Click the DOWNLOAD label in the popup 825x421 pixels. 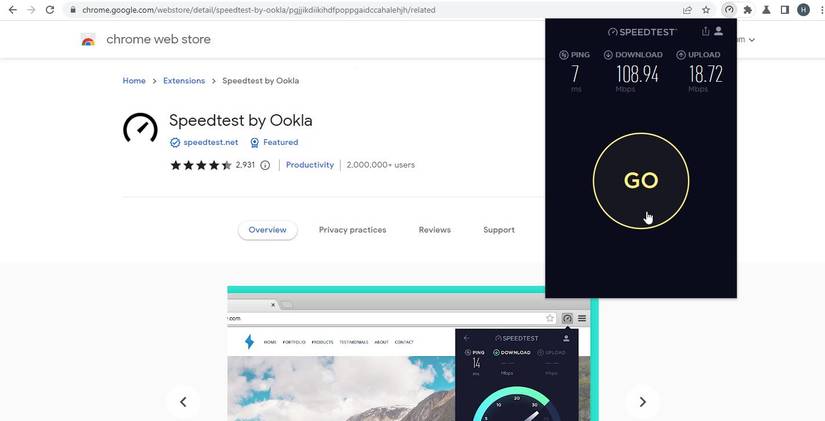(x=639, y=55)
